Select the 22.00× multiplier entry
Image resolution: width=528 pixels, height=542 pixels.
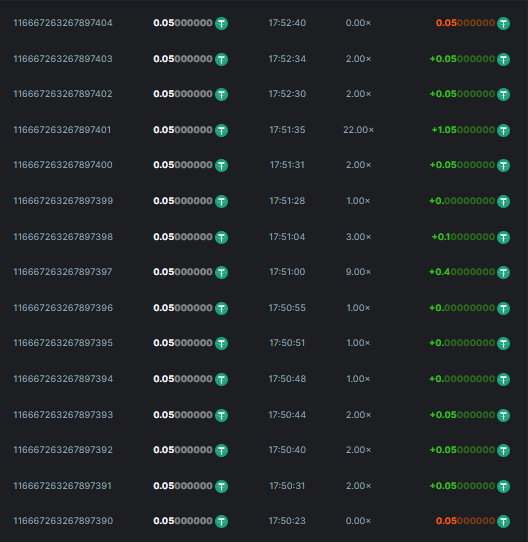click(358, 130)
